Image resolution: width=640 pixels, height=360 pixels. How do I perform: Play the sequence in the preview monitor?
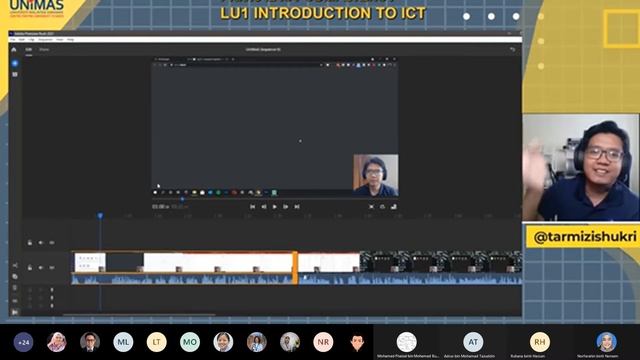pos(275,207)
